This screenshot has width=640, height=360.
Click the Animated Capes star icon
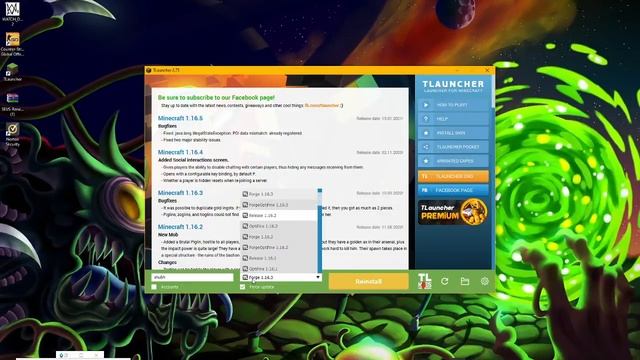click(426, 161)
